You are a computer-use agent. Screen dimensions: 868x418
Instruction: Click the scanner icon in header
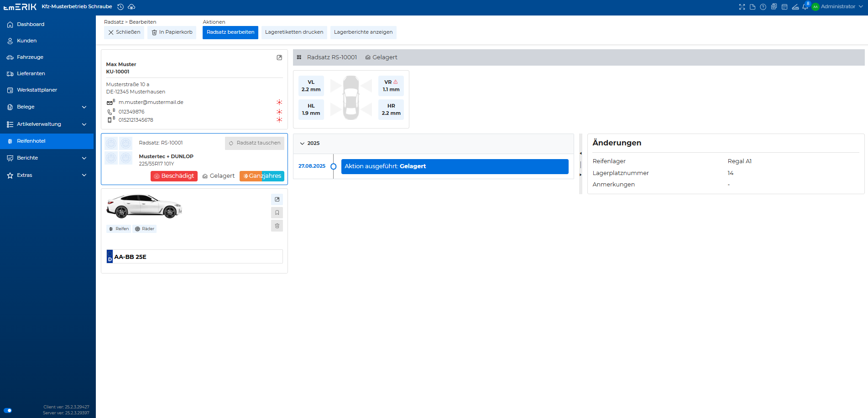[x=795, y=7]
